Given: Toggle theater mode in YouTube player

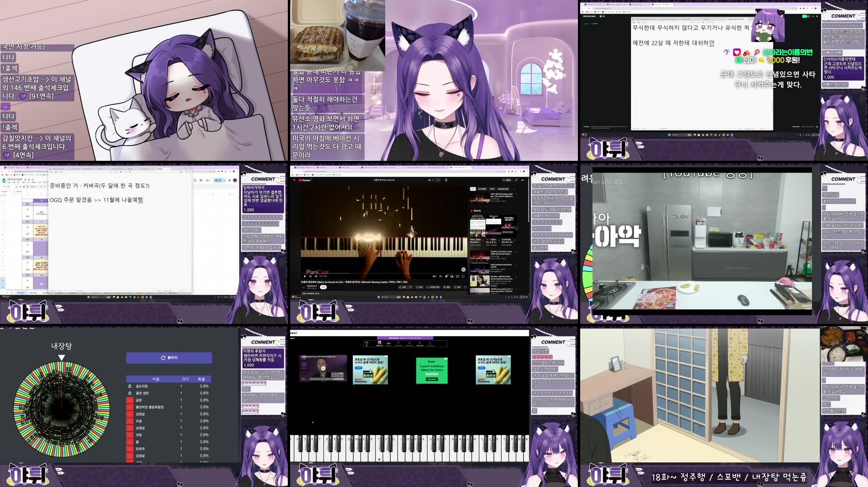Looking at the screenshot, I should point(457,276).
